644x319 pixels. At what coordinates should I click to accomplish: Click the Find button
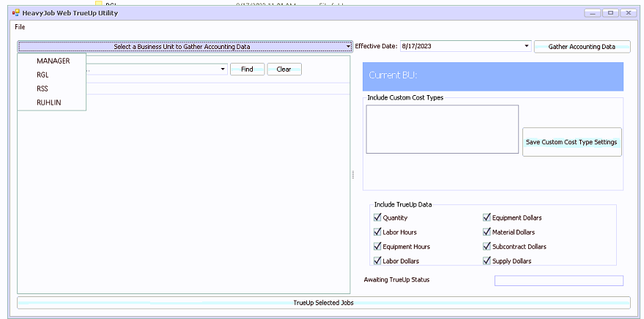pos(247,70)
